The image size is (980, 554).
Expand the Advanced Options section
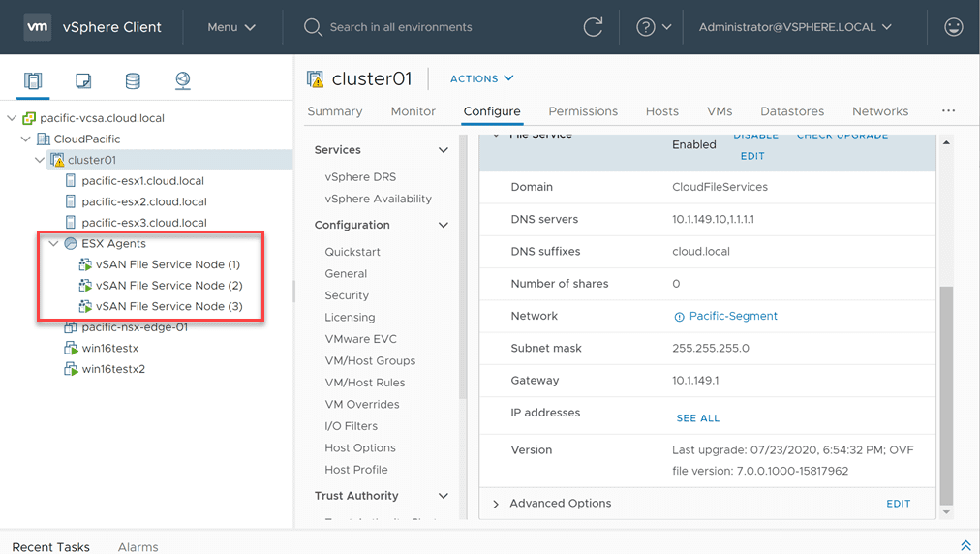pyautogui.click(x=496, y=504)
